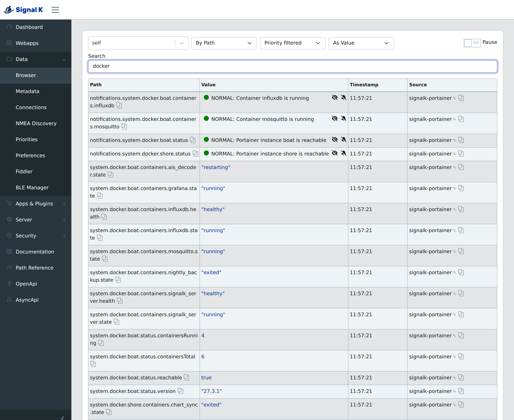This screenshot has height=420, width=514.
Task: Copy path notifications.system.docker.shore.status
Action: click(x=195, y=154)
